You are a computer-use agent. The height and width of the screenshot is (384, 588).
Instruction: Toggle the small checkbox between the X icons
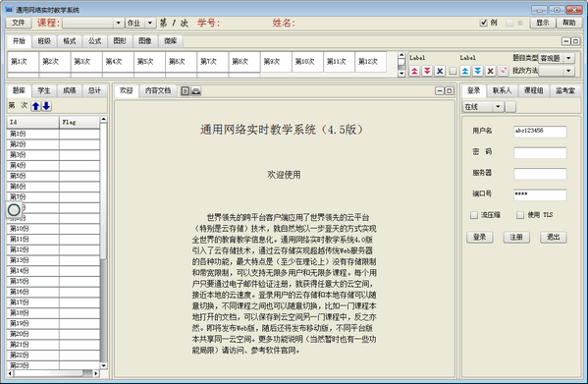click(453, 71)
